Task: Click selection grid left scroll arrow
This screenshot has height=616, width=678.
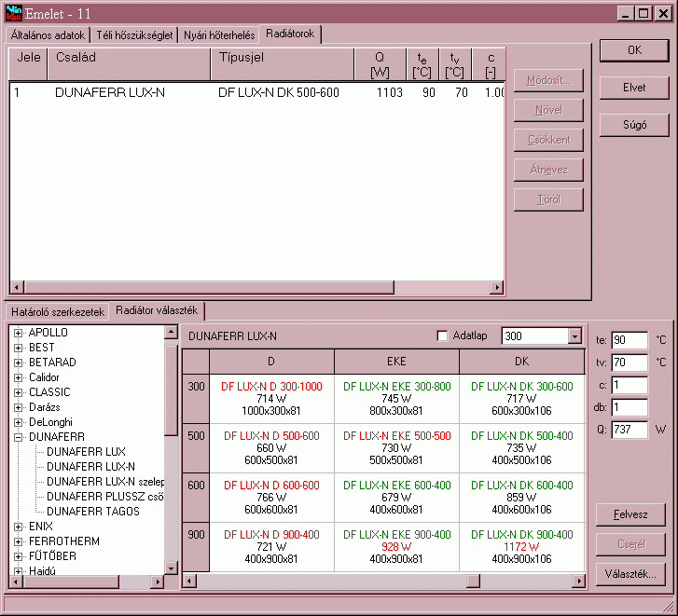Action: pyautogui.click(x=189, y=582)
